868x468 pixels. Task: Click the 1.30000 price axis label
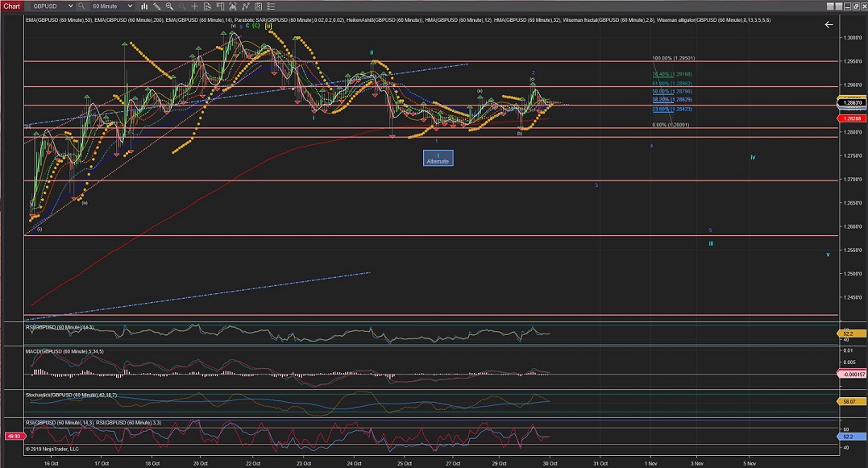pos(853,38)
